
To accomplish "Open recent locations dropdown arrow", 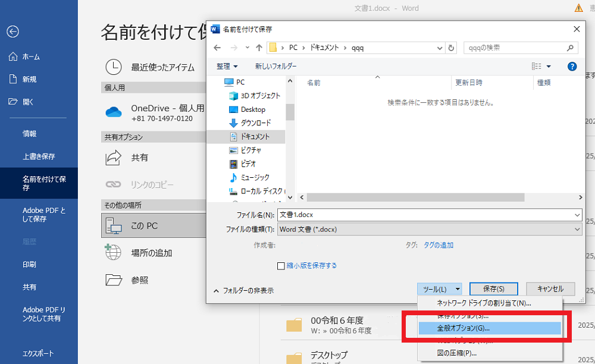I will coord(248,48).
